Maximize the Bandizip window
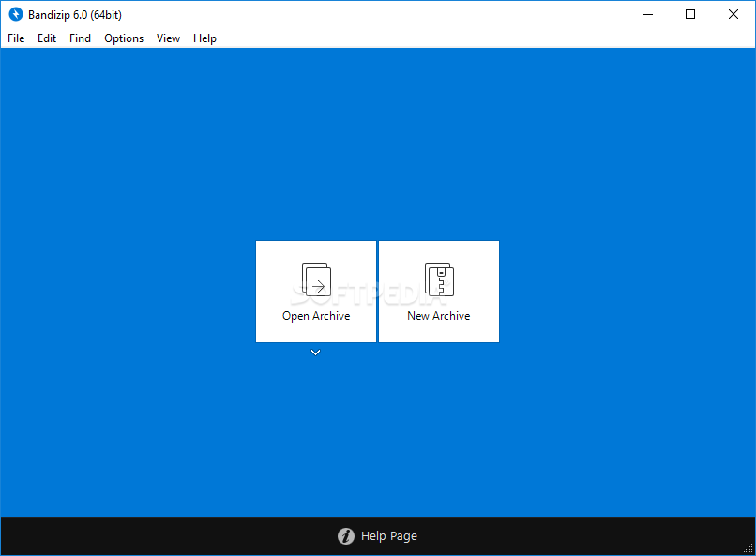 [690, 14]
